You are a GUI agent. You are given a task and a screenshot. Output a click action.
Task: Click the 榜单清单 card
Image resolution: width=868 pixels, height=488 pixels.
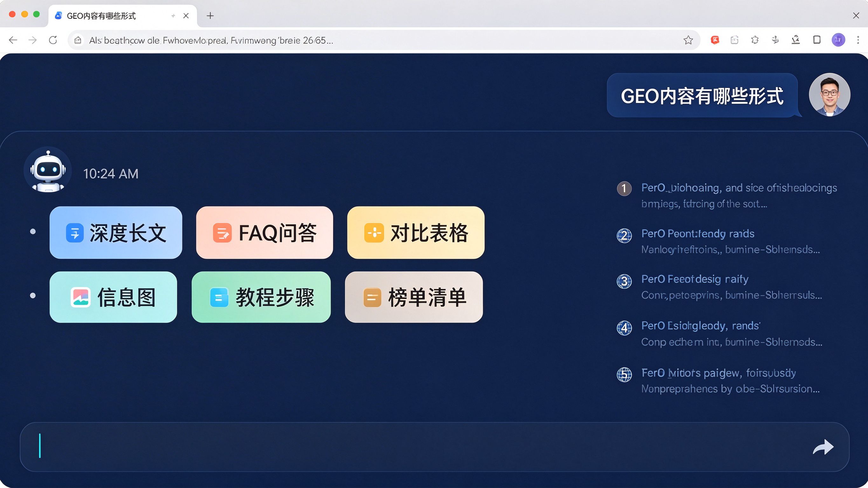point(414,297)
